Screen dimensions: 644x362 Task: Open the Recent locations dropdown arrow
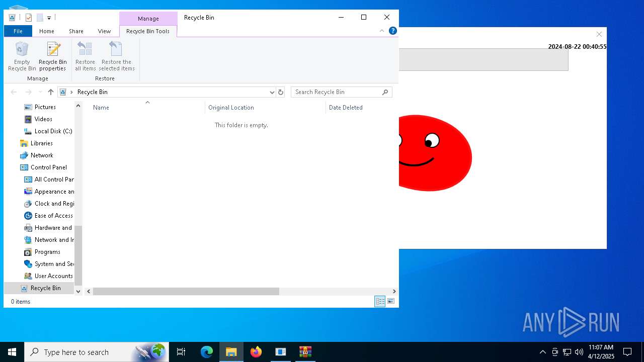(x=40, y=92)
